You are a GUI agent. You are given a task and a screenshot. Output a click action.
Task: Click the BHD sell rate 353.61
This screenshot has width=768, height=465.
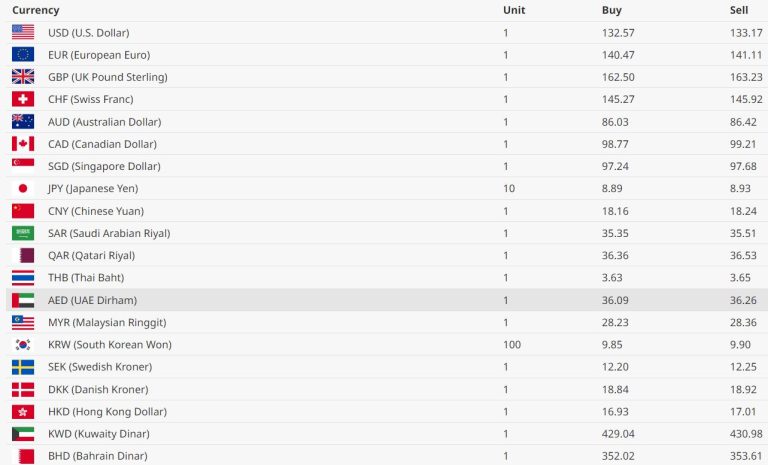(x=746, y=456)
